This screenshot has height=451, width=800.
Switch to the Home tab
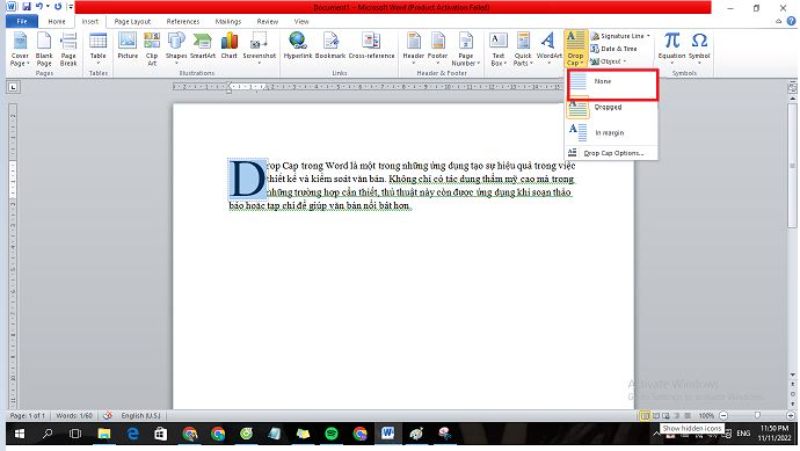pyautogui.click(x=57, y=21)
